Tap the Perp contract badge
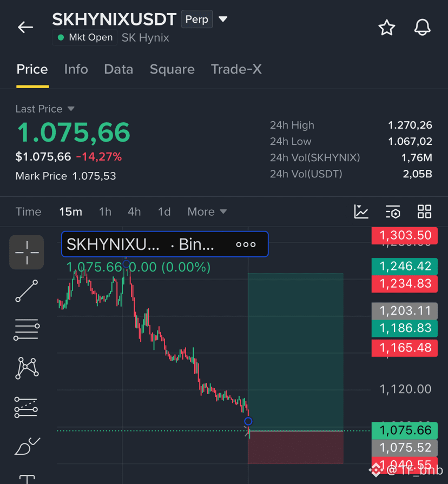Viewport: 448px width, 484px height. [x=196, y=19]
